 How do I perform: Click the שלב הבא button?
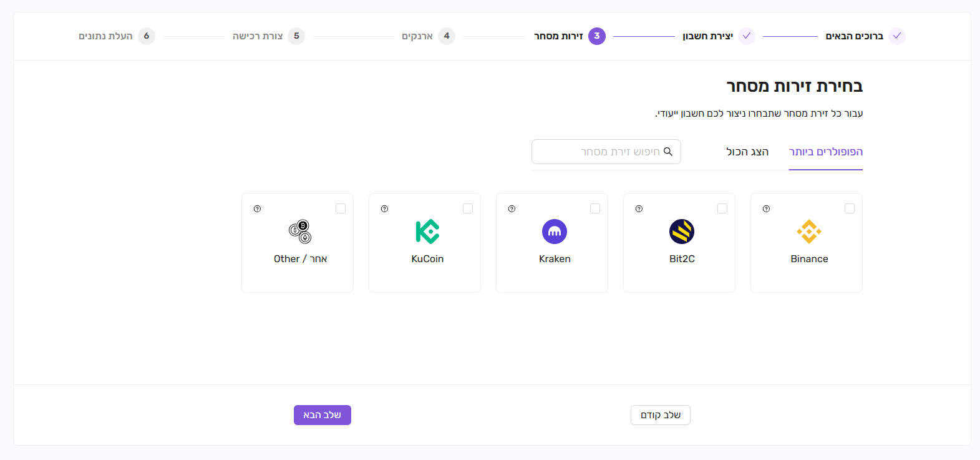pos(323,415)
